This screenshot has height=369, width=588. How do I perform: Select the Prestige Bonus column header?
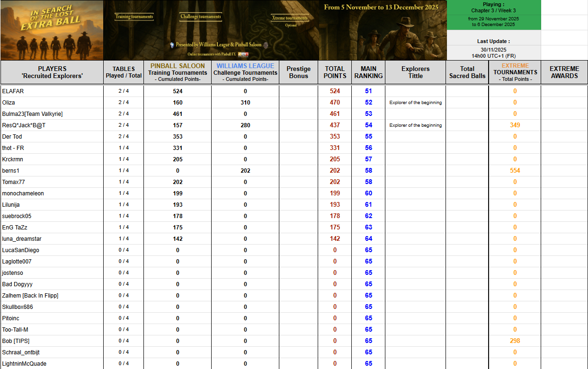coord(298,72)
